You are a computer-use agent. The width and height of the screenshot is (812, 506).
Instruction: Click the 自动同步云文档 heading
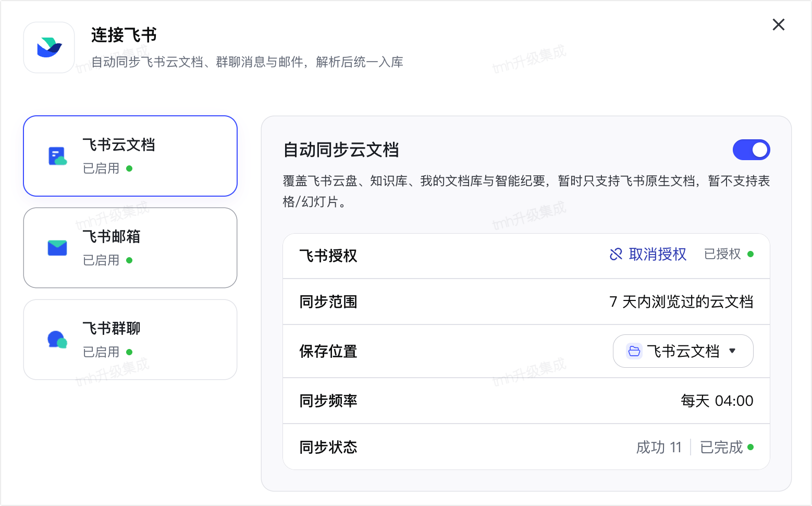(x=341, y=150)
